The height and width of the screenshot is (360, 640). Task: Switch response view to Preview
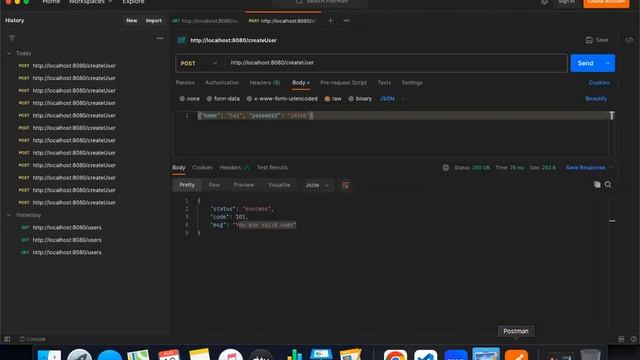point(244,185)
